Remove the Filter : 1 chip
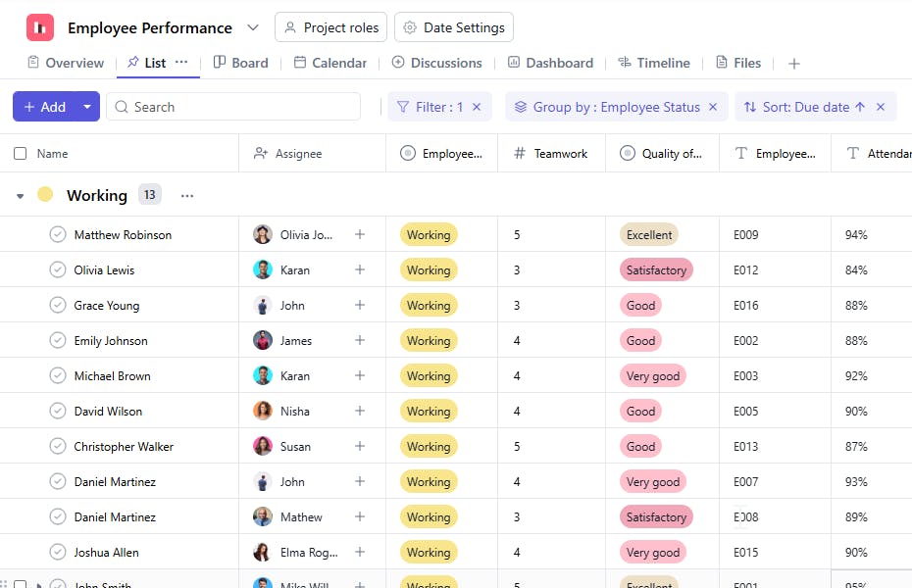The image size is (912, 588). point(477,107)
